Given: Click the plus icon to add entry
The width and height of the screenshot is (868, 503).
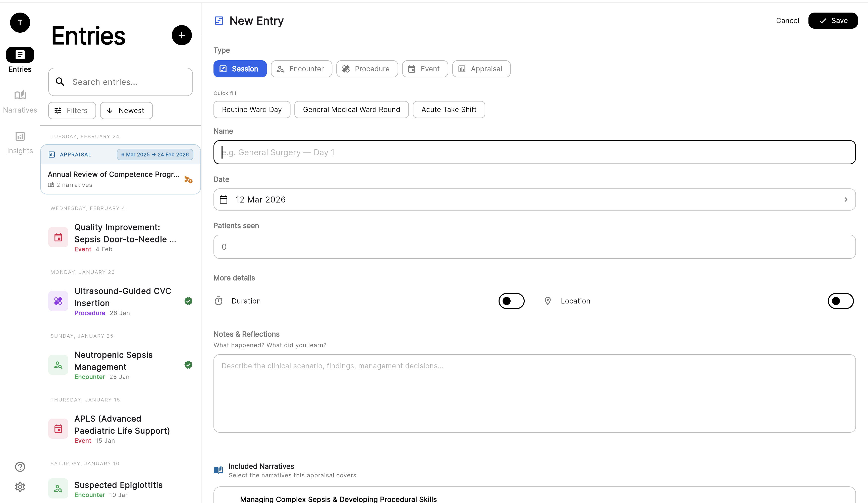Looking at the screenshot, I should coord(182,35).
